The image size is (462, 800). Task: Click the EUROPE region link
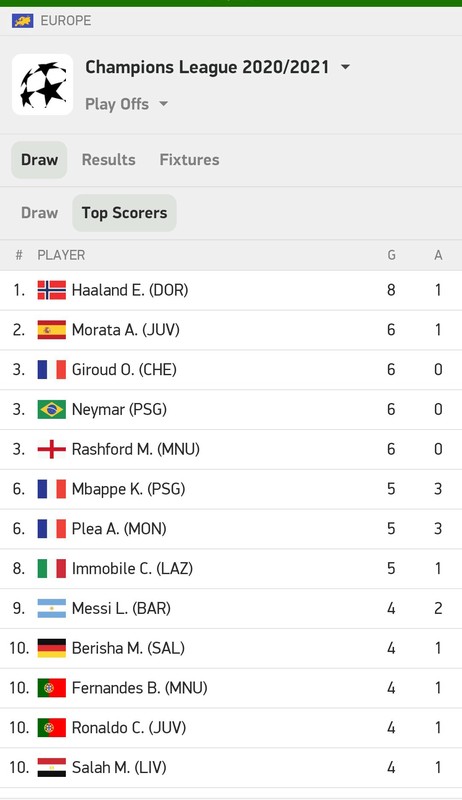(66, 21)
